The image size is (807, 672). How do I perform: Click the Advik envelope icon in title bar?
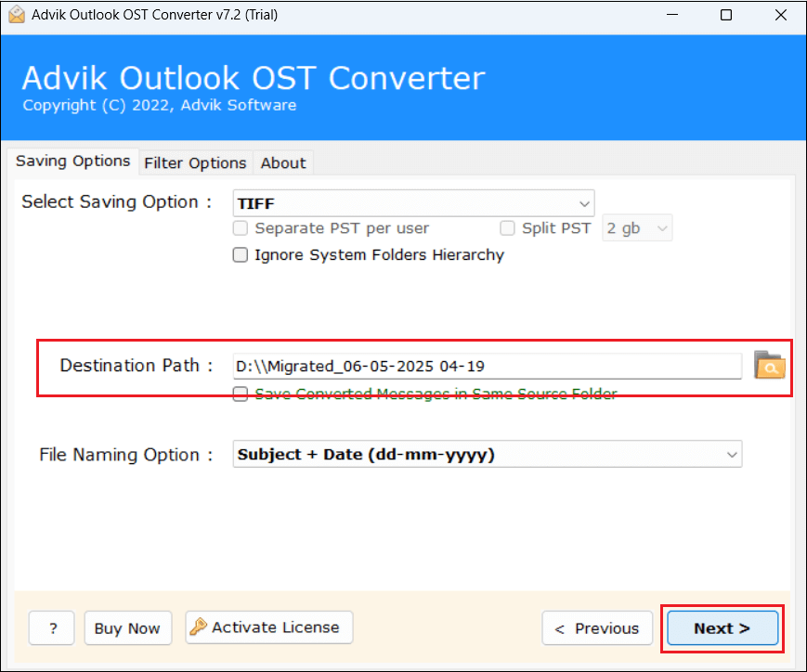(17, 15)
